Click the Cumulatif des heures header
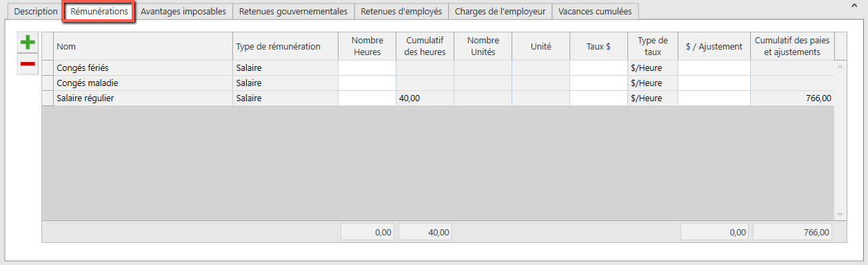Screen dimensions: 868x265 [425, 46]
